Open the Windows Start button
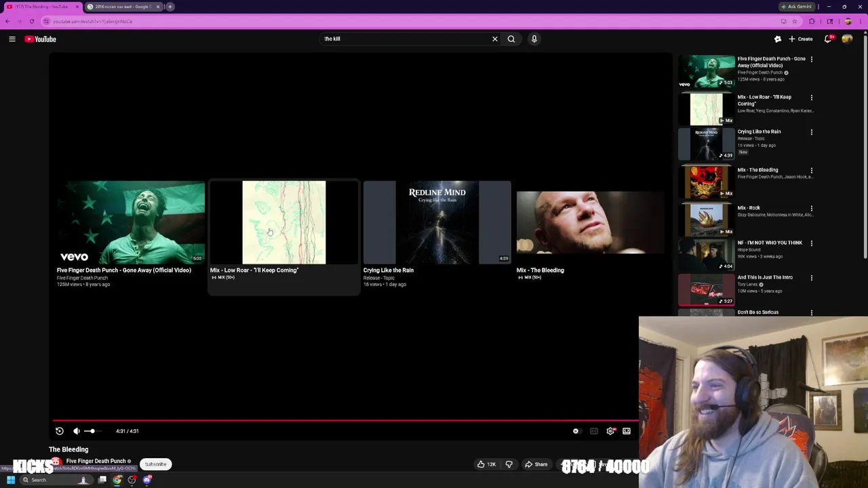Image resolution: width=868 pixels, height=488 pixels. click(11, 480)
